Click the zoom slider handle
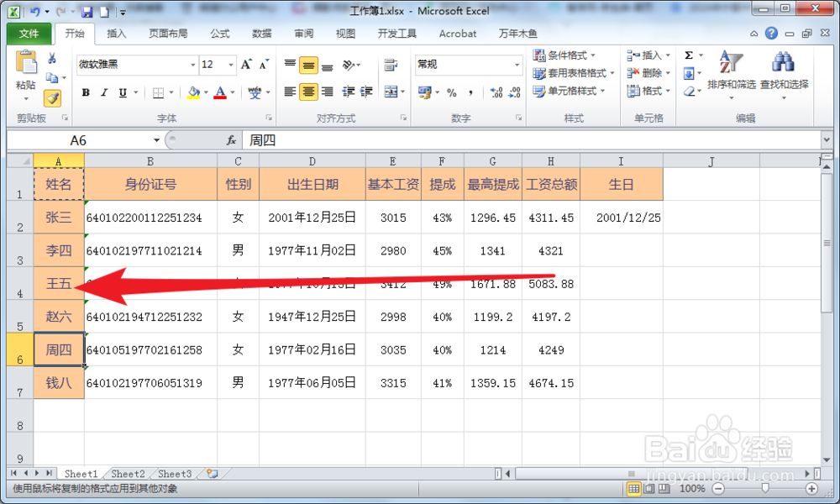The height and width of the screenshot is (504, 840). (765, 489)
